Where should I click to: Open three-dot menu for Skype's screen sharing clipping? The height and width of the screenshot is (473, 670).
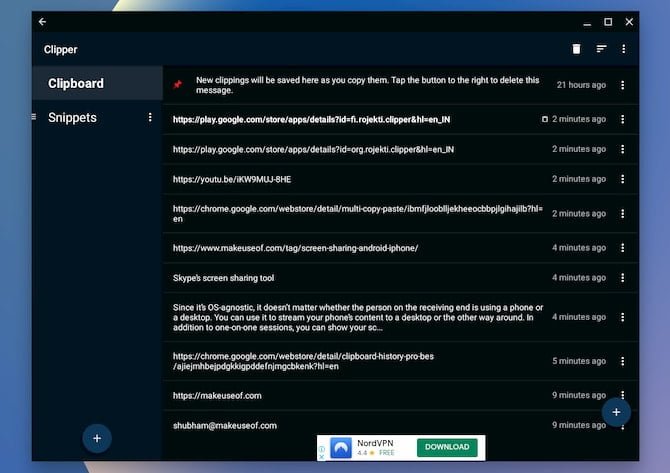623,278
